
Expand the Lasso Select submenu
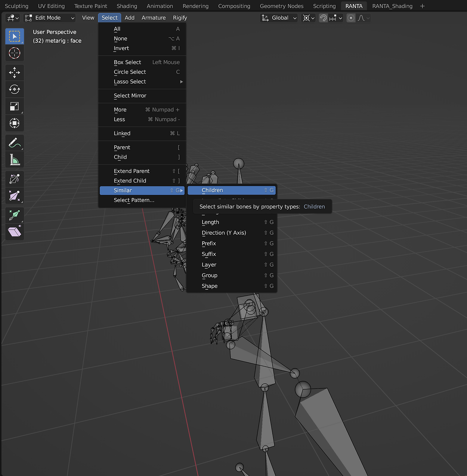[142, 82]
